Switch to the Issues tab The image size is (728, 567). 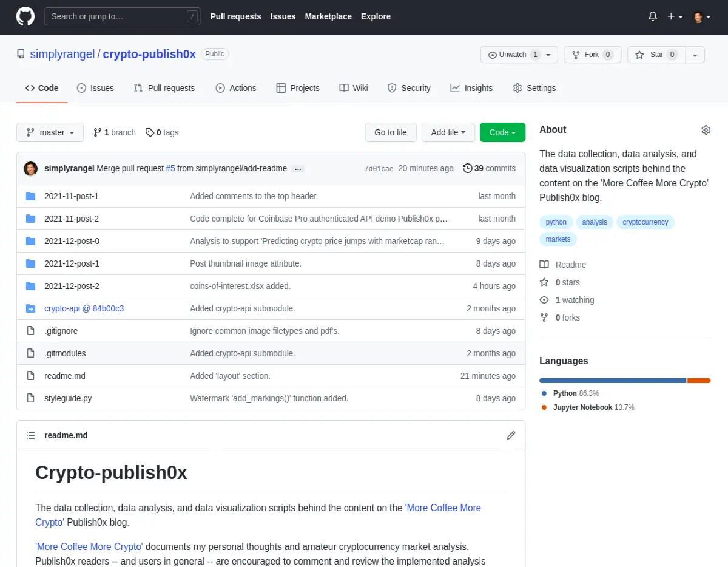(95, 88)
